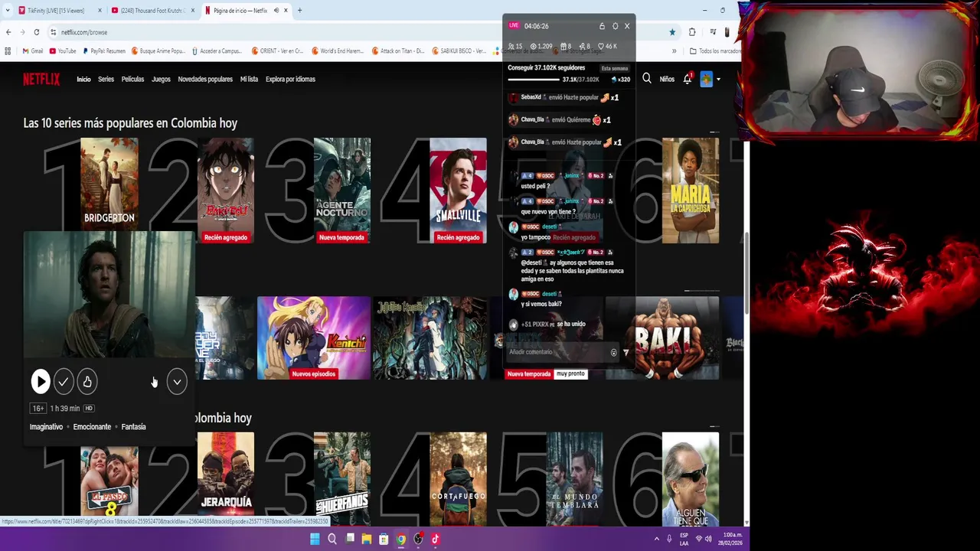Open Windows Start menu
The image size is (980, 551).
click(315, 539)
